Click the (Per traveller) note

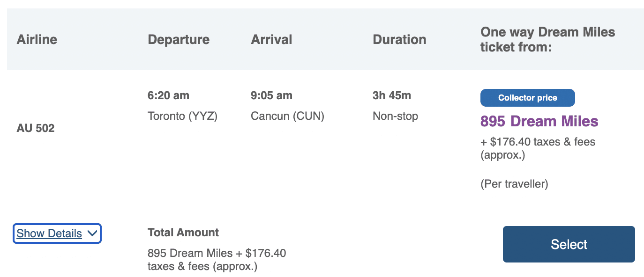(x=514, y=184)
